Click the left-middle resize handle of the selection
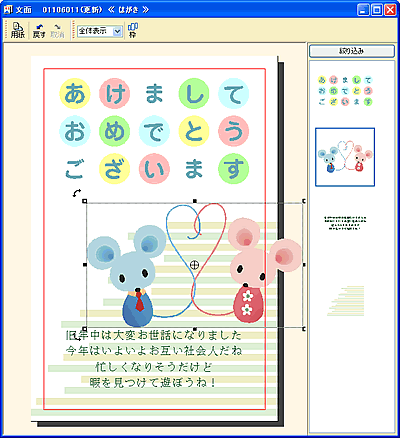400x438 pixels. [84, 265]
